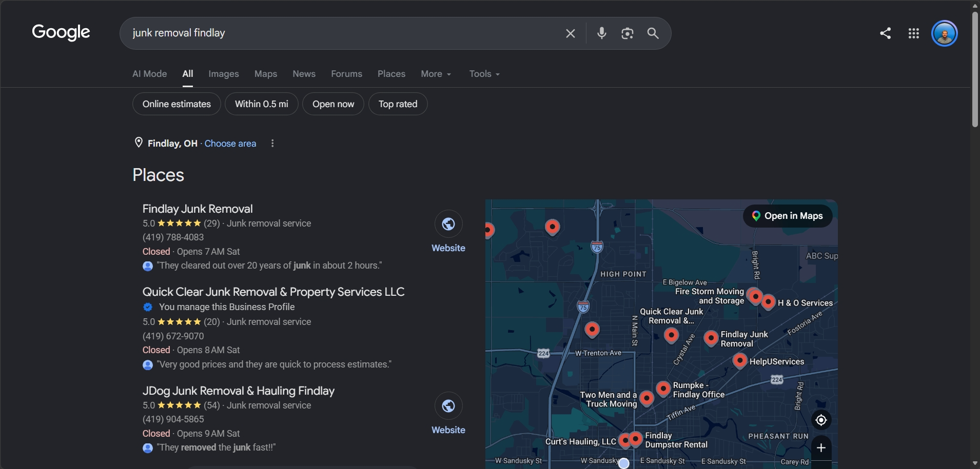Toggle the Online estimates filter chip
This screenshot has height=469, width=980.
[177, 104]
